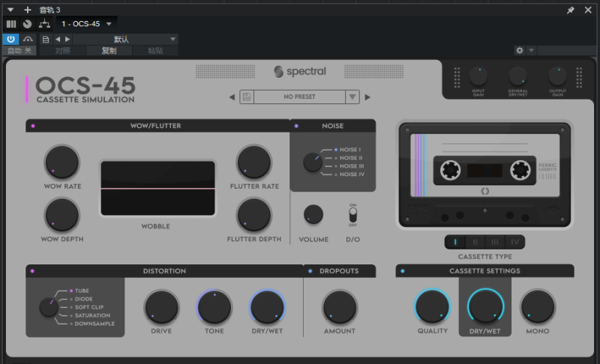This screenshot has width=600, height=364.
Task: Select NOISE II option
Action: (350, 158)
